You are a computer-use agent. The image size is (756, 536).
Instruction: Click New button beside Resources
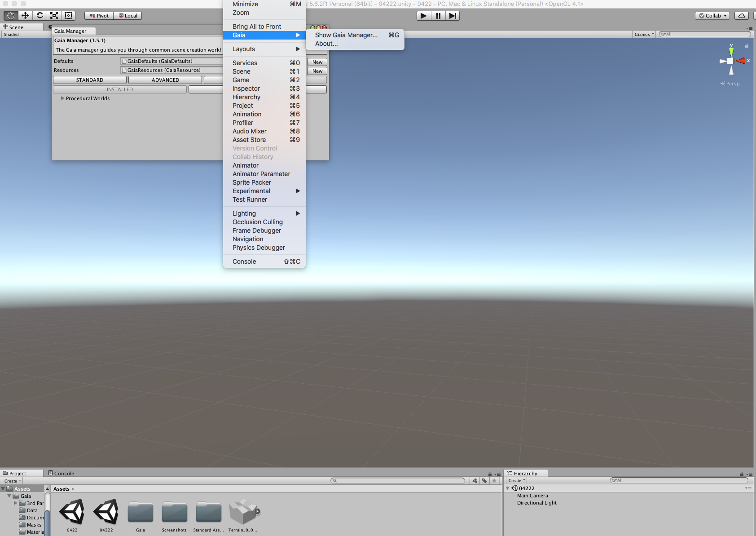coord(317,71)
